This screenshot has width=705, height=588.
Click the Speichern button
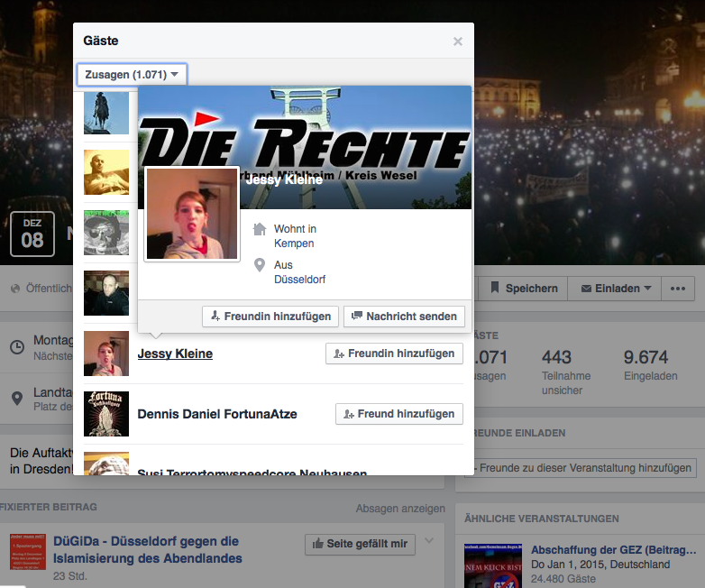[x=523, y=289]
